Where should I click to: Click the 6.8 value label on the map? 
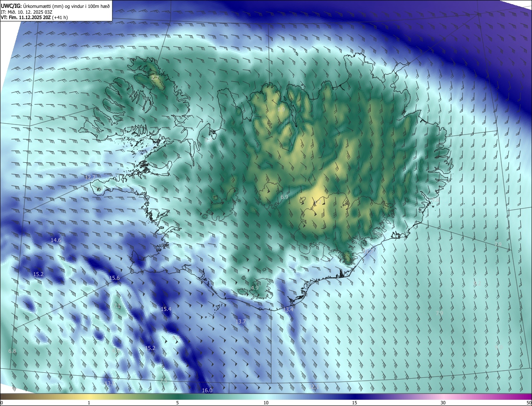click(x=12, y=351)
